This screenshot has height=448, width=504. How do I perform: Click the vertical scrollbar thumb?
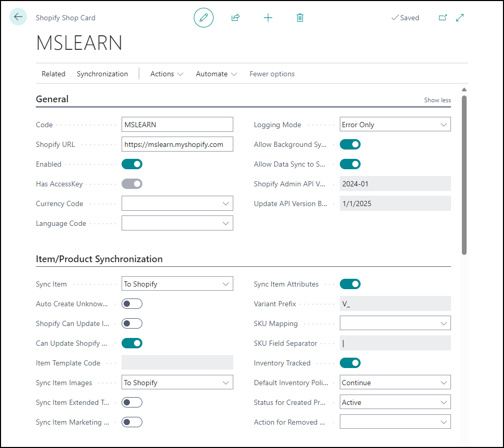(x=464, y=175)
